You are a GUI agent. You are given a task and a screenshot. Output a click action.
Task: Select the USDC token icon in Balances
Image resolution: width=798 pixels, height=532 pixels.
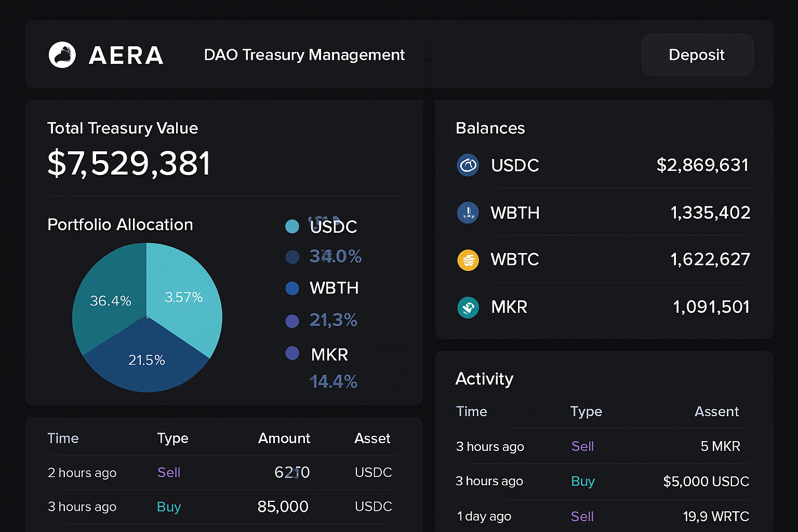(468, 165)
